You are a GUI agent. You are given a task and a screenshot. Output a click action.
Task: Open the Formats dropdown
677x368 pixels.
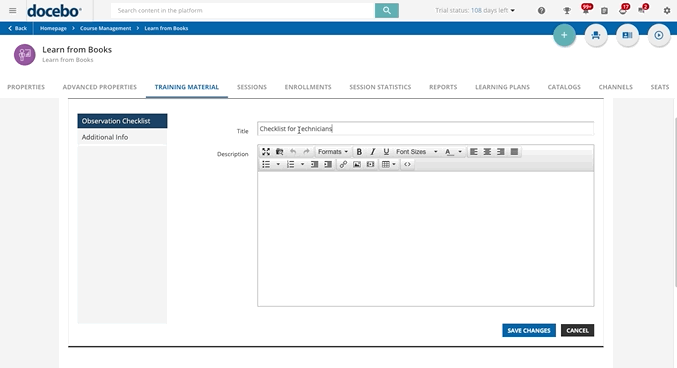pyautogui.click(x=332, y=152)
